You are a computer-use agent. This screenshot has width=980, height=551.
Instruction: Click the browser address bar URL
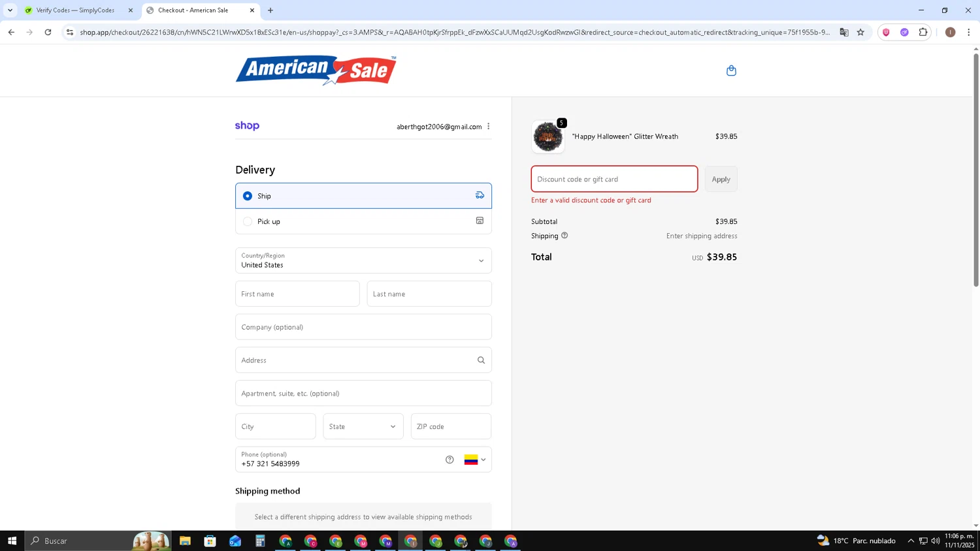coord(455,32)
